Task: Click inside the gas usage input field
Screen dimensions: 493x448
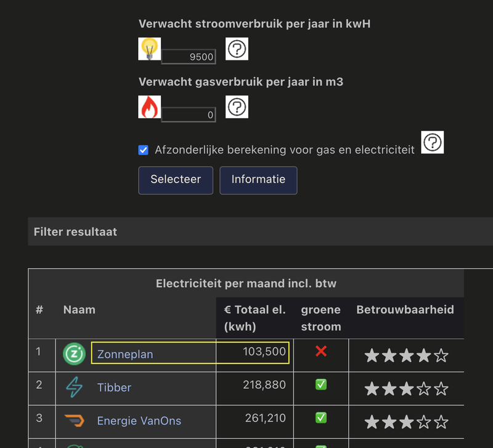Action: (x=187, y=114)
